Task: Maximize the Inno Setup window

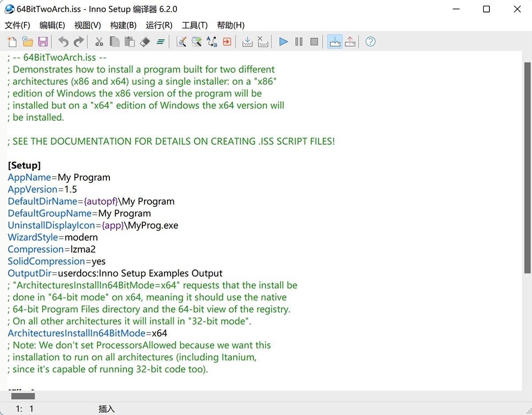Action: click(x=486, y=9)
